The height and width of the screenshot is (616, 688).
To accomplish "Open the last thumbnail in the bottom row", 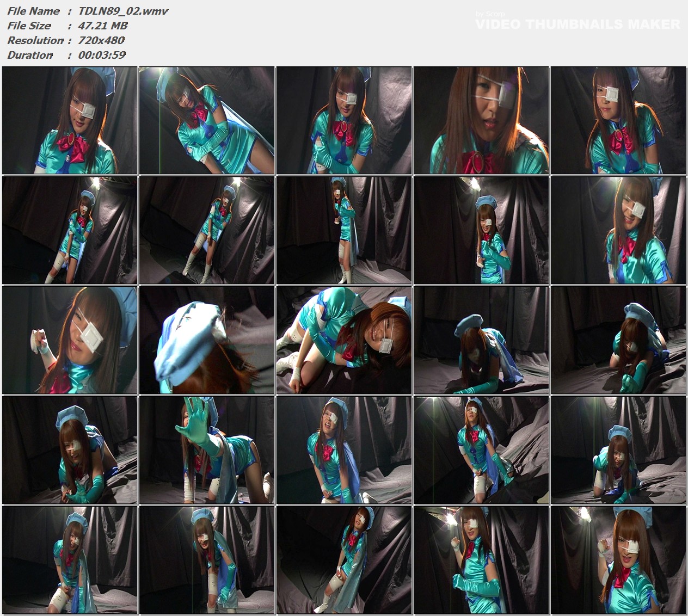I will (x=618, y=560).
